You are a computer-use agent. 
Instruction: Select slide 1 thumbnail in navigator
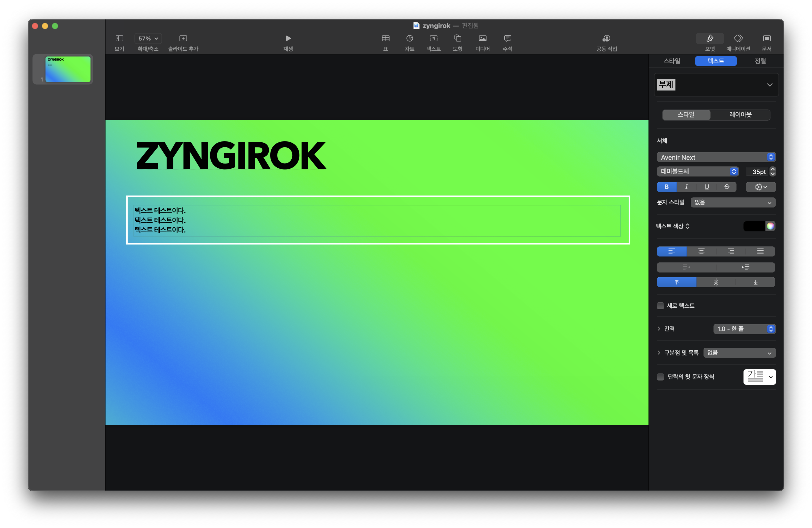pyautogui.click(x=68, y=69)
